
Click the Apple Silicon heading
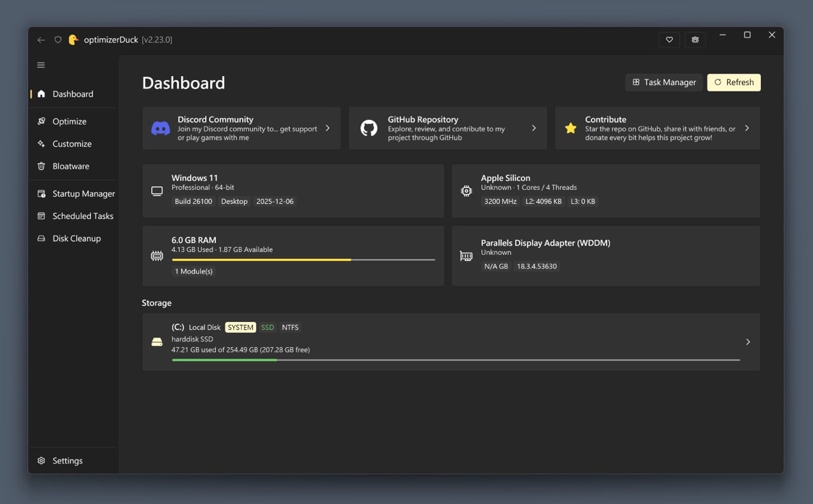point(506,178)
